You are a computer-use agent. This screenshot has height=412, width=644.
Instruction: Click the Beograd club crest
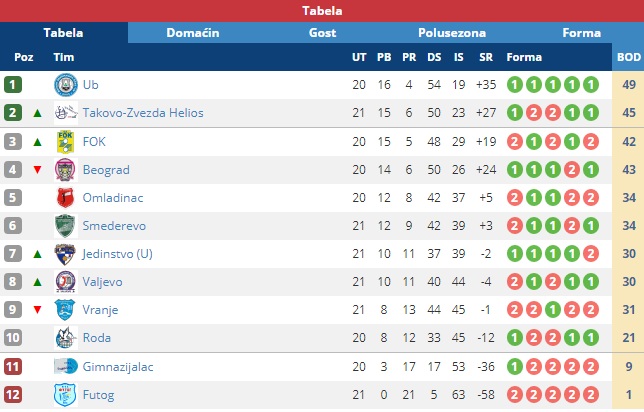pos(66,170)
